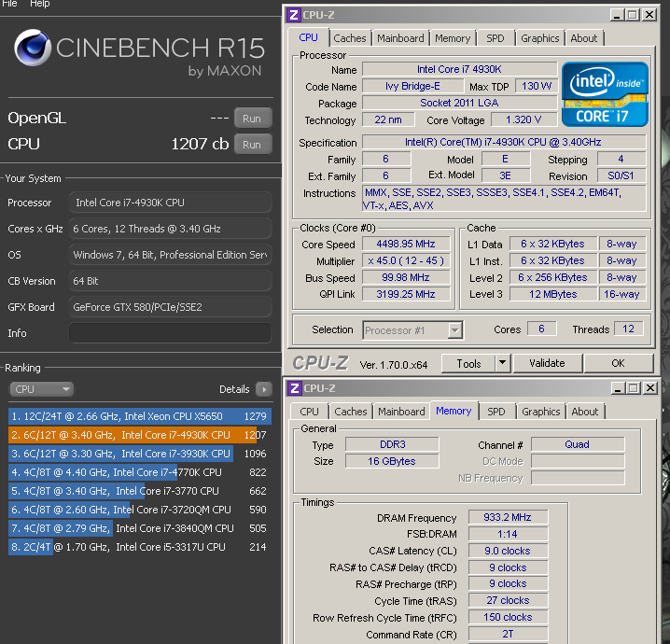Open About tab in top CPU-Z window
The width and height of the screenshot is (670, 644).
tap(584, 38)
